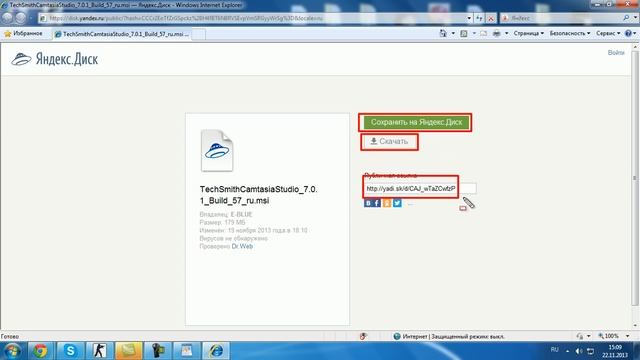The image size is (640, 360).
Task: Open the Безопасность menu
Action: (x=569, y=33)
